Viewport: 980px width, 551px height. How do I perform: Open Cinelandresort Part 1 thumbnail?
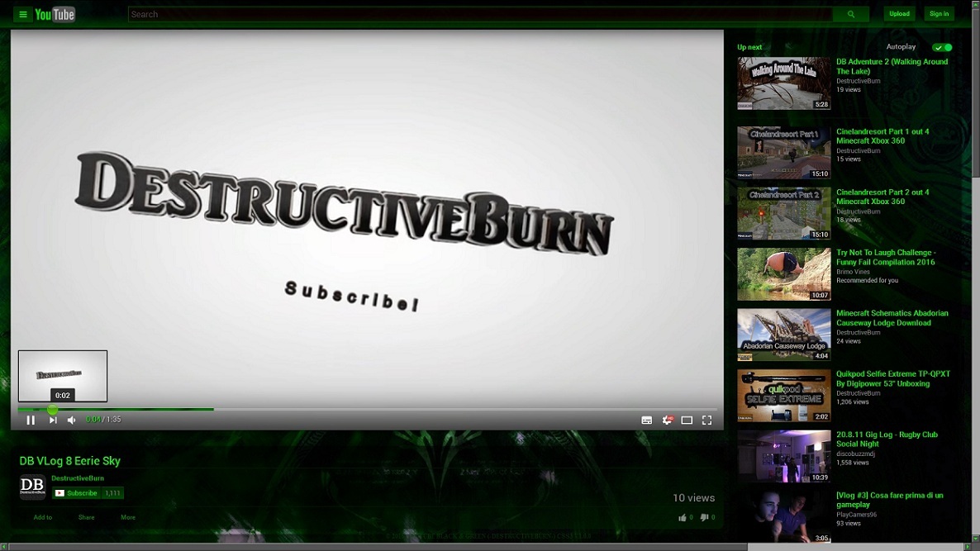(783, 153)
